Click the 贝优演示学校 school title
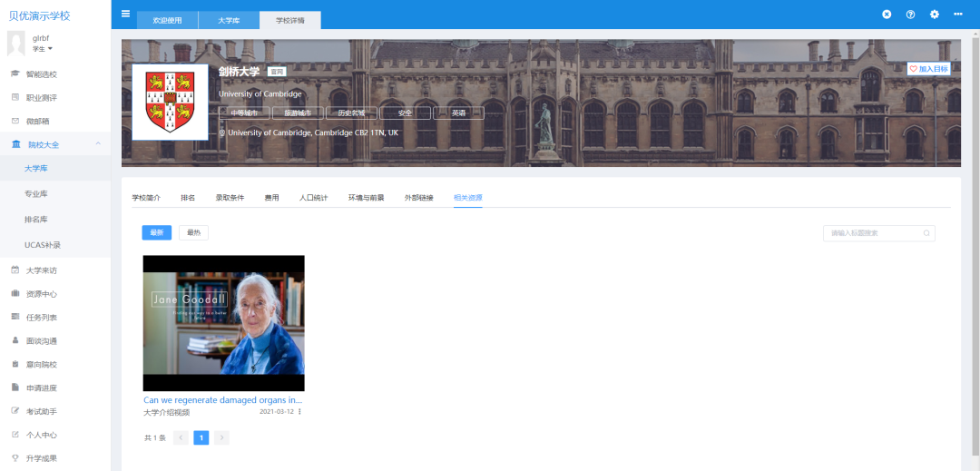 (x=39, y=15)
